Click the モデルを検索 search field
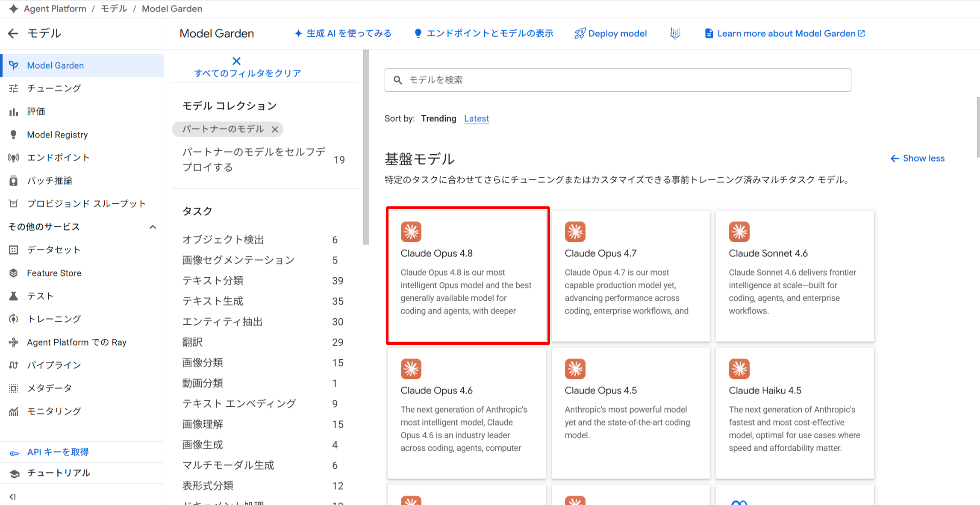 tap(618, 80)
